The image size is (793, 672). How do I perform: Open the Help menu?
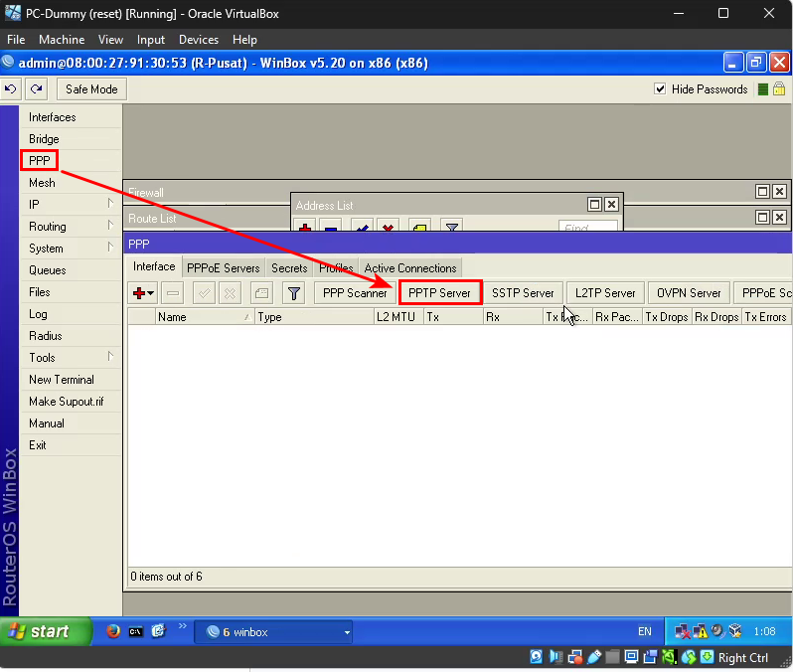[x=244, y=40]
